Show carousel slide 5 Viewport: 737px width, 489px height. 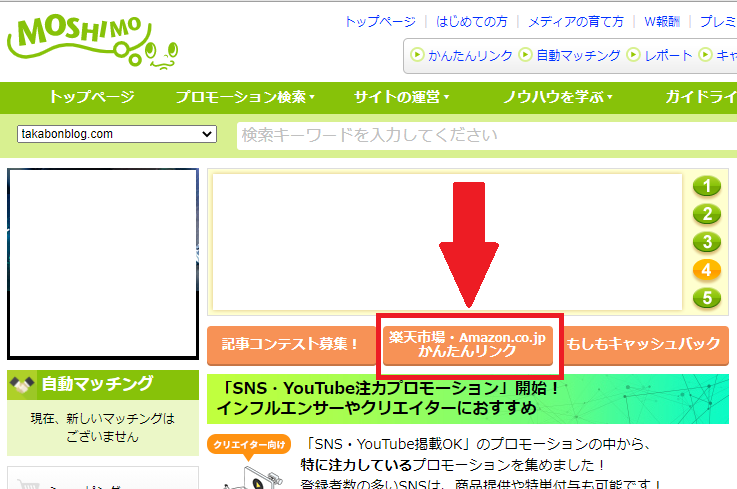coord(707,298)
